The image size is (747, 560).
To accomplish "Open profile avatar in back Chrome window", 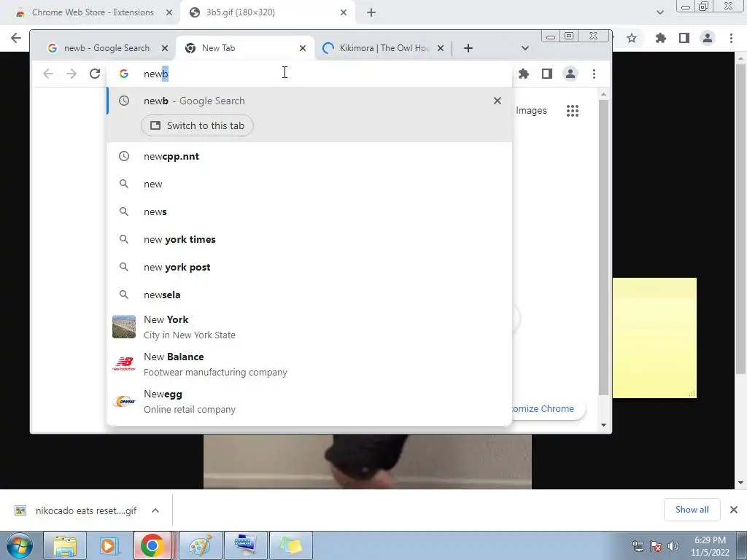I will (x=708, y=38).
